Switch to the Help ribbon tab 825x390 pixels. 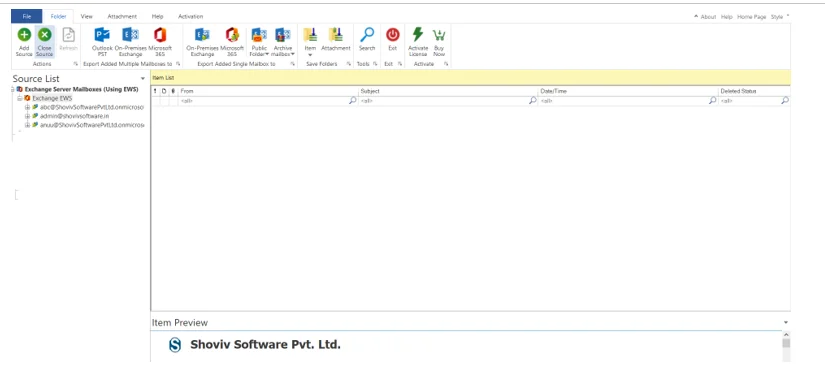pos(157,16)
